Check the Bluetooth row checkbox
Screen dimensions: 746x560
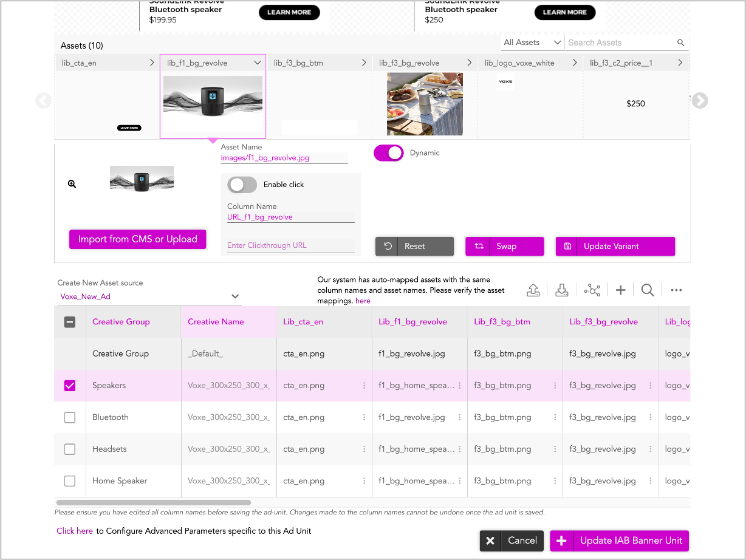[x=70, y=417]
